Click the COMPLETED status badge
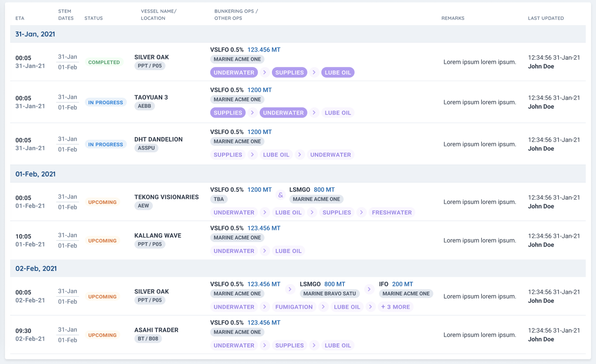596x364 pixels. click(x=104, y=62)
